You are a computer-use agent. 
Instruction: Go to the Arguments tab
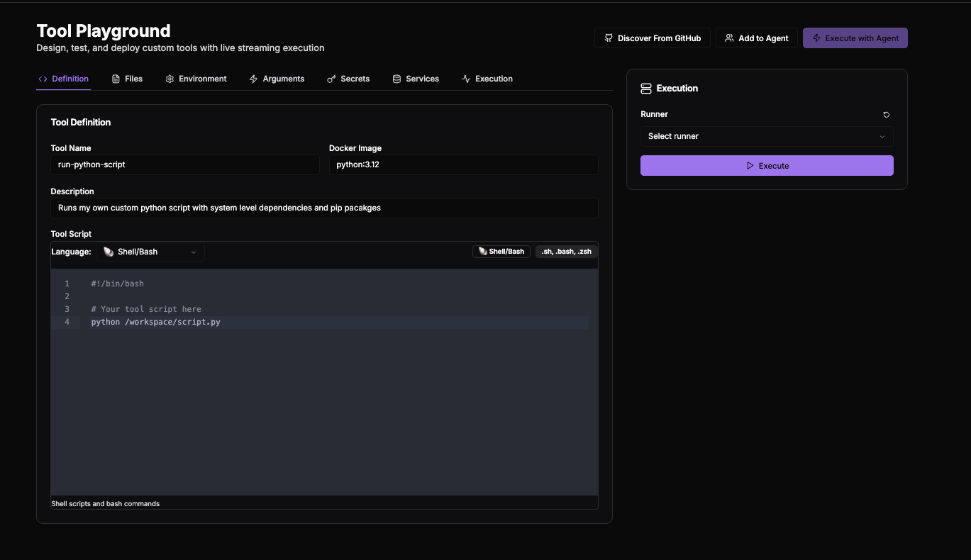coord(277,79)
